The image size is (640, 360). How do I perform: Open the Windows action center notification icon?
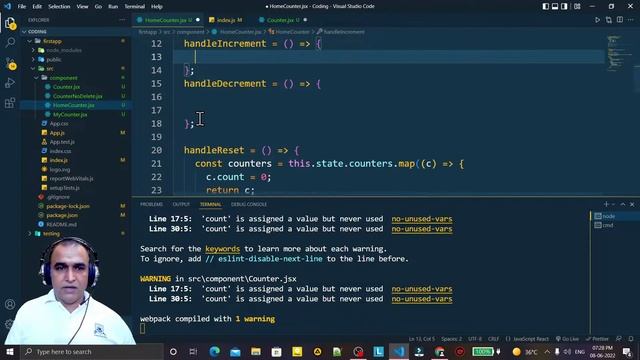pos(627,351)
